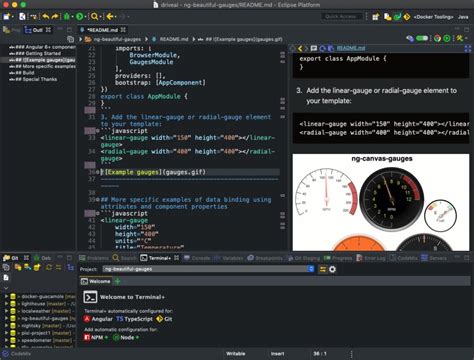Select the Console tab
Image resolution: width=474 pixels, height=360 pixels.
(x=197, y=258)
